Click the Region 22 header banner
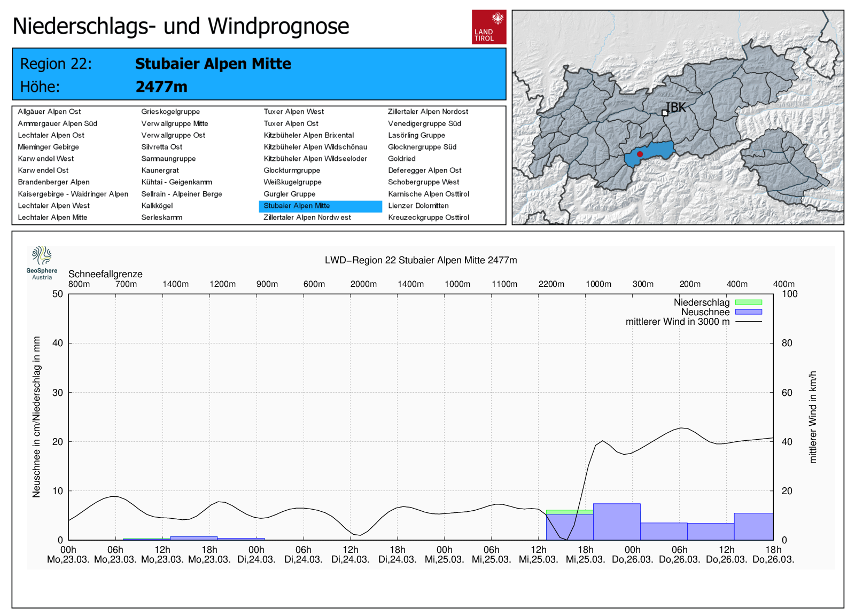The image size is (855, 616). pos(259,74)
